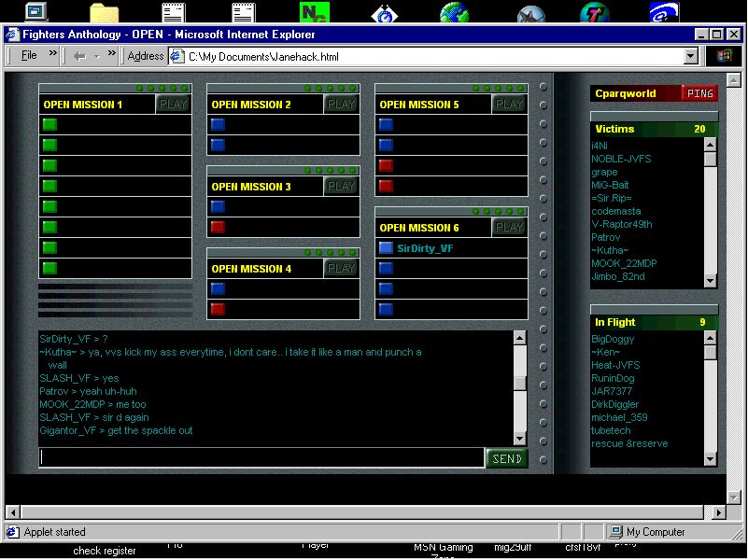Click the SEND chat button
This screenshot has height=560, width=748.
507,458
